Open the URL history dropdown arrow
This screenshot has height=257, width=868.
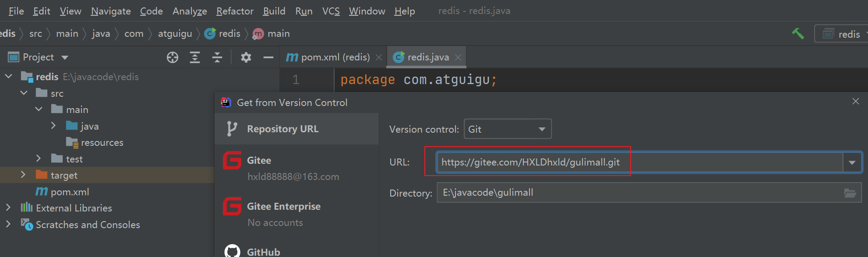click(x=852, y=162)
